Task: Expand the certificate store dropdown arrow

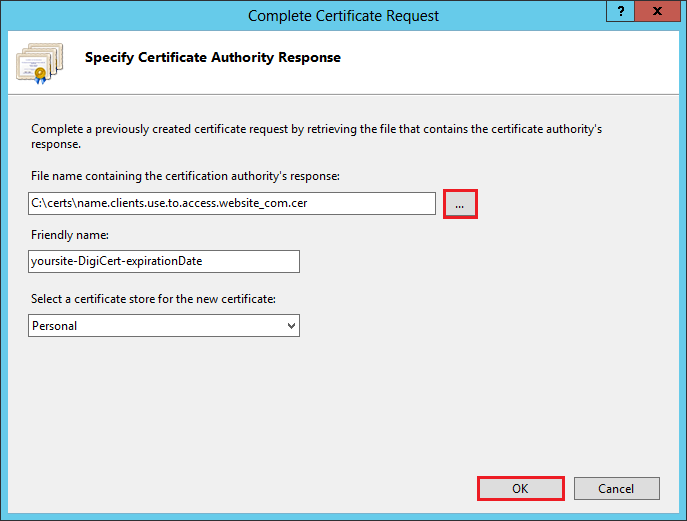Action: click(291, 326)
